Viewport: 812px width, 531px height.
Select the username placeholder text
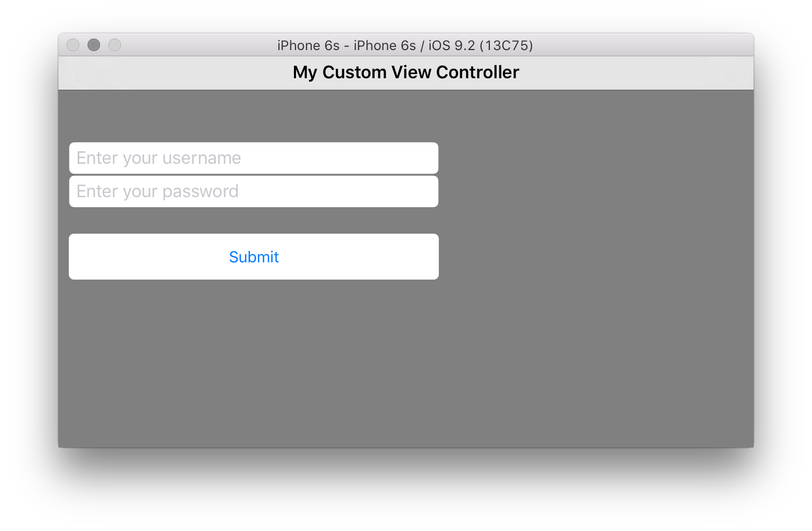pos(159,158)
